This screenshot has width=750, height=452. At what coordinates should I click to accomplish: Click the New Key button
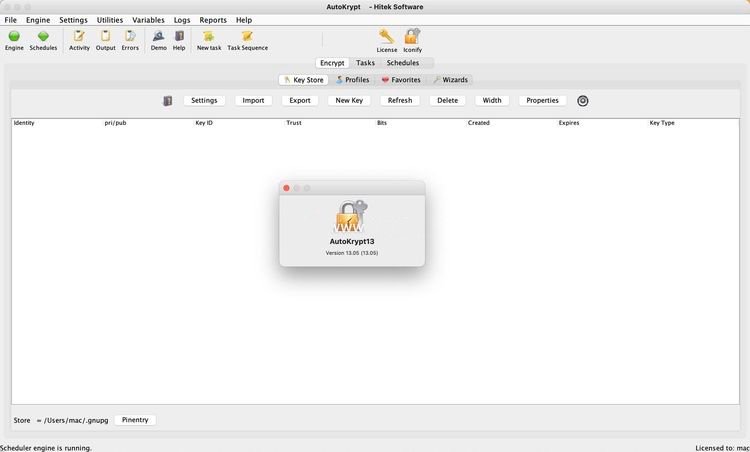tap(349, 101)
